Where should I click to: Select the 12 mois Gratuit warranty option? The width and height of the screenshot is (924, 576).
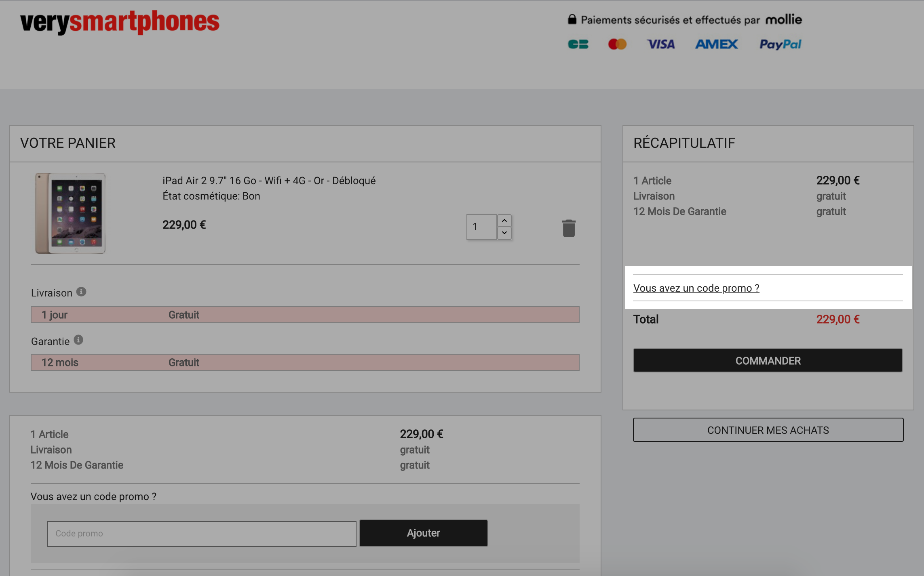coord(305,362)
